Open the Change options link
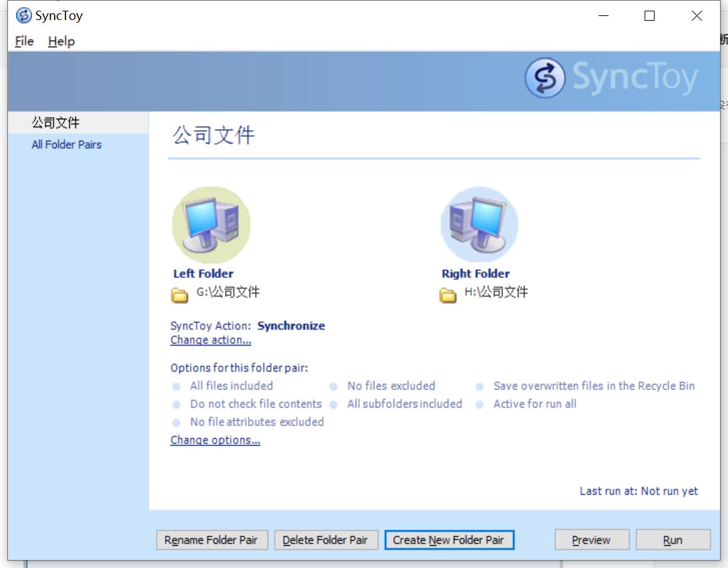 [x=215, y=440]
